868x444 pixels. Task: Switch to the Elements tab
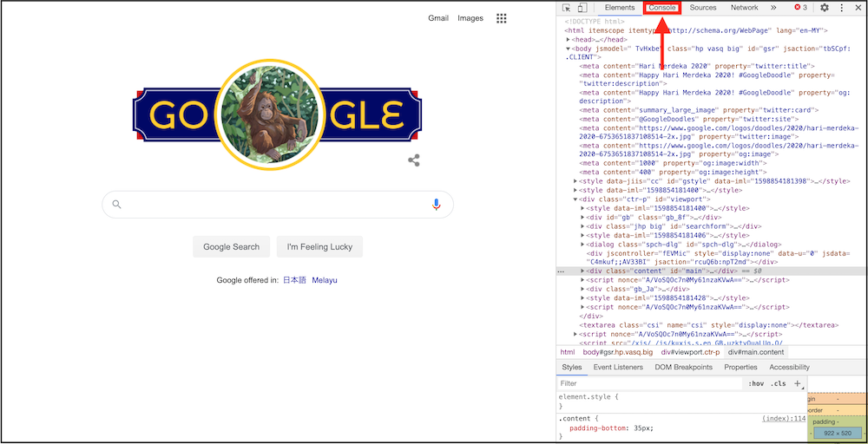[x=620, y=8]
